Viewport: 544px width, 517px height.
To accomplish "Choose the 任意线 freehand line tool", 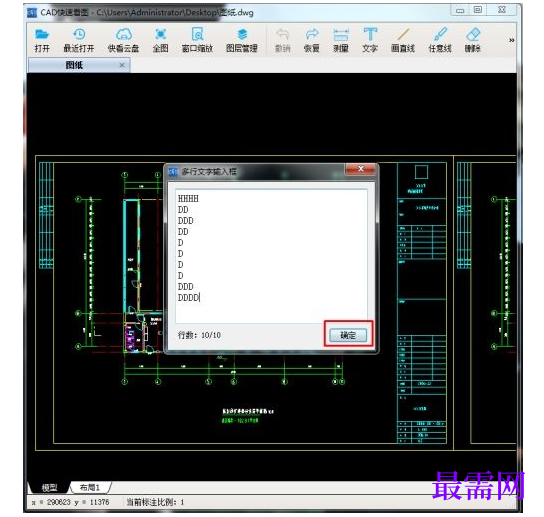I will 440,41.
